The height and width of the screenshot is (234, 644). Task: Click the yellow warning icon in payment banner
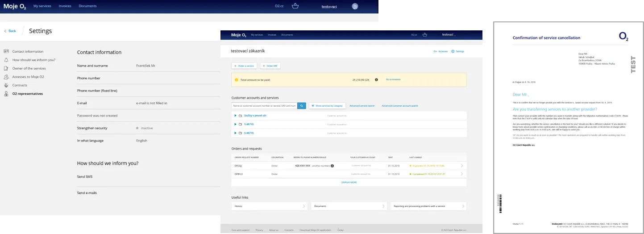pos(237,80)
